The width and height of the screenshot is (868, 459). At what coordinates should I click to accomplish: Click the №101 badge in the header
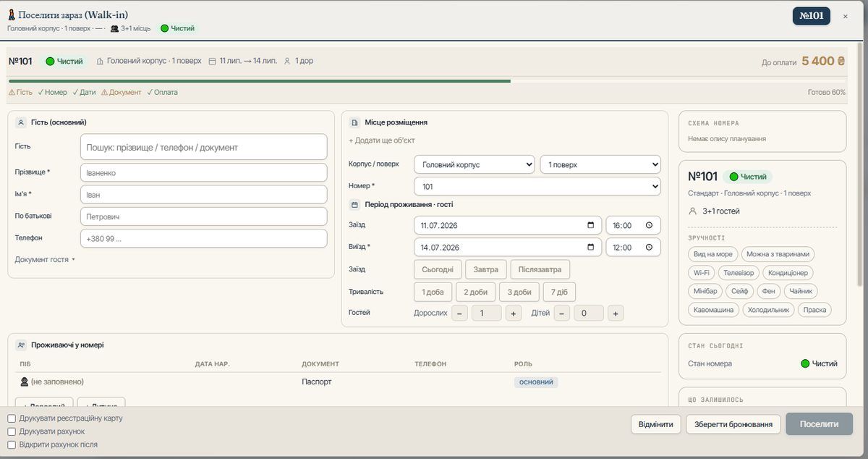(x=812, y=16)
